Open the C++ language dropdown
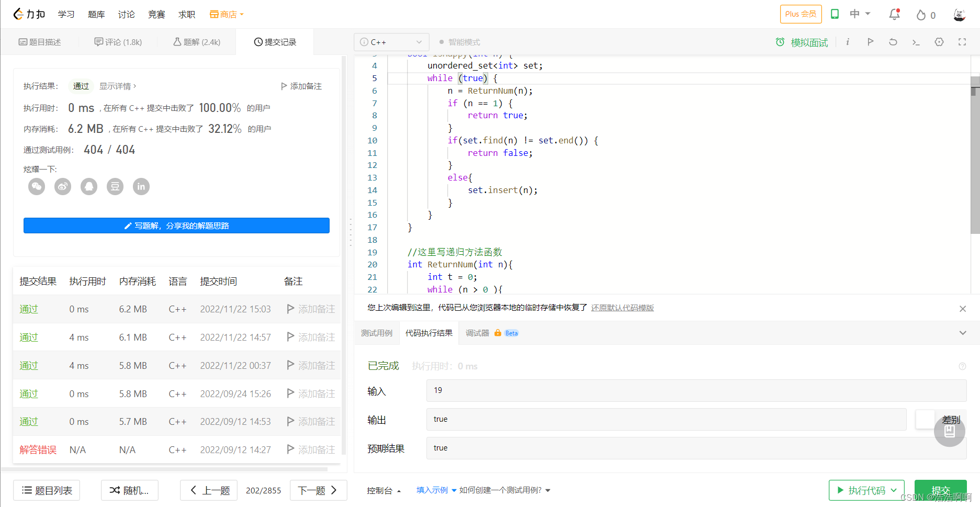The height and width of the screenshot is (507, 980). (391, 42)
